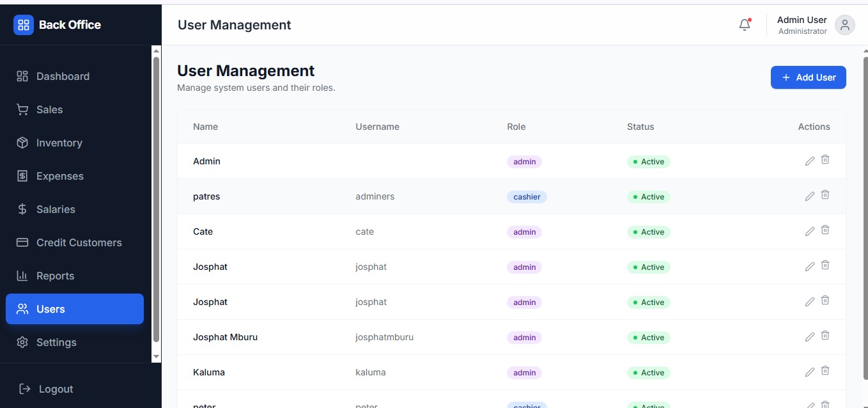Delete Kaluma using the trash icon
The height and width of the screenshot is (408, 868).
pos(825,370)
